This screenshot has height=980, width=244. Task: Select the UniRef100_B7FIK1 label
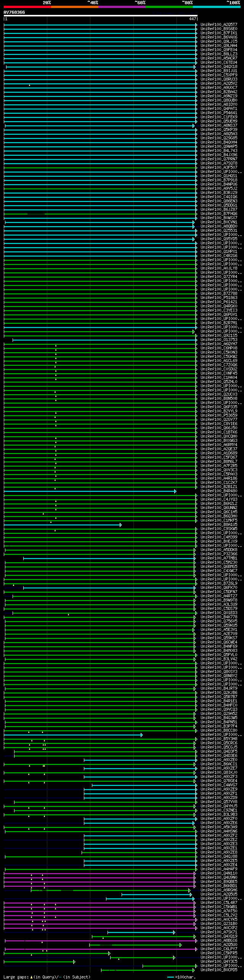click(x=219, y=33)
